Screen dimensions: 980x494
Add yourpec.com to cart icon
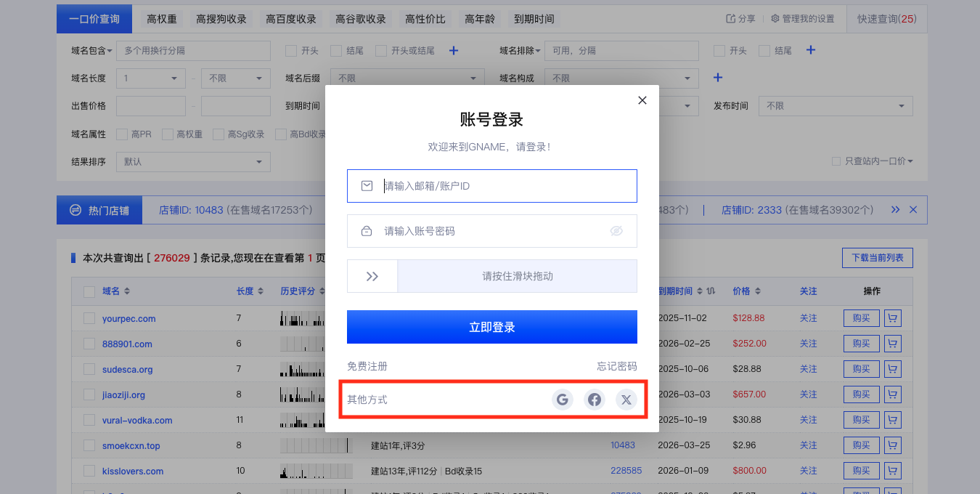[x=892, y=318]
